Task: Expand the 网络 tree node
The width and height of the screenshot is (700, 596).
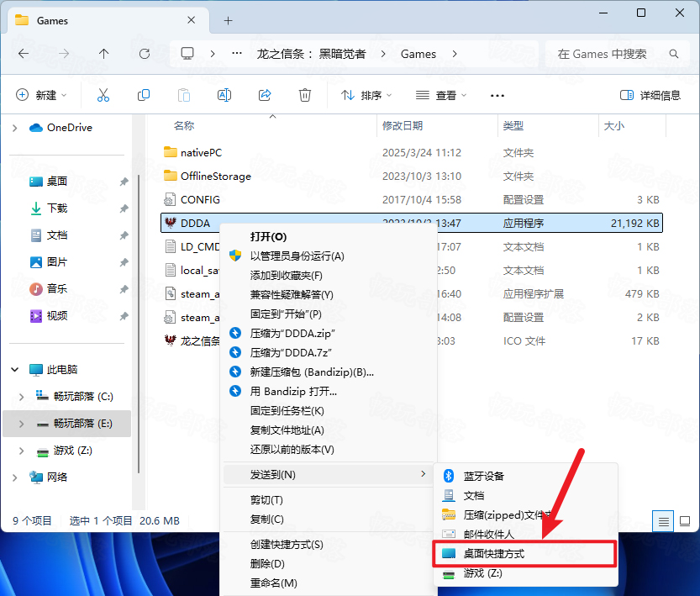Action: (x=15, y=477)
